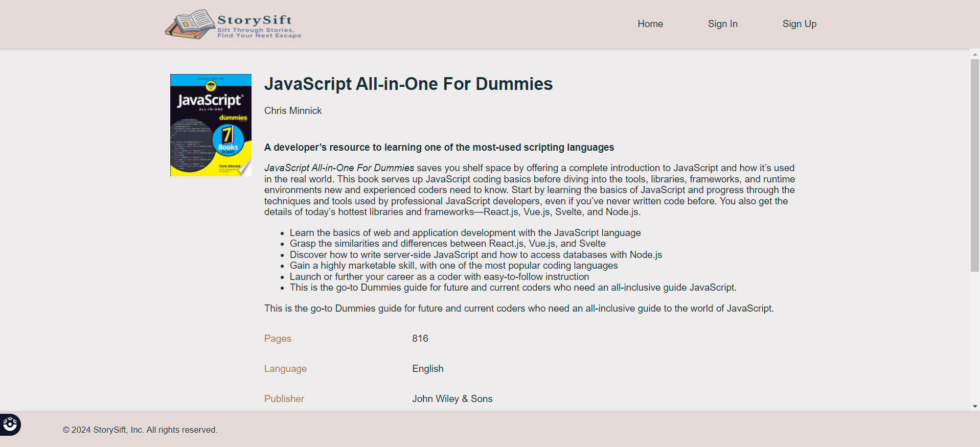Click the English language value

coord(428,369)
